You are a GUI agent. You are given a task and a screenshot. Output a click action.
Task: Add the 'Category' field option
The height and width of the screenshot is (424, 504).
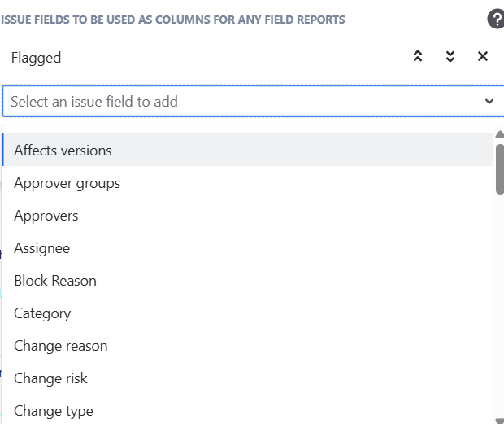(42, 313)
